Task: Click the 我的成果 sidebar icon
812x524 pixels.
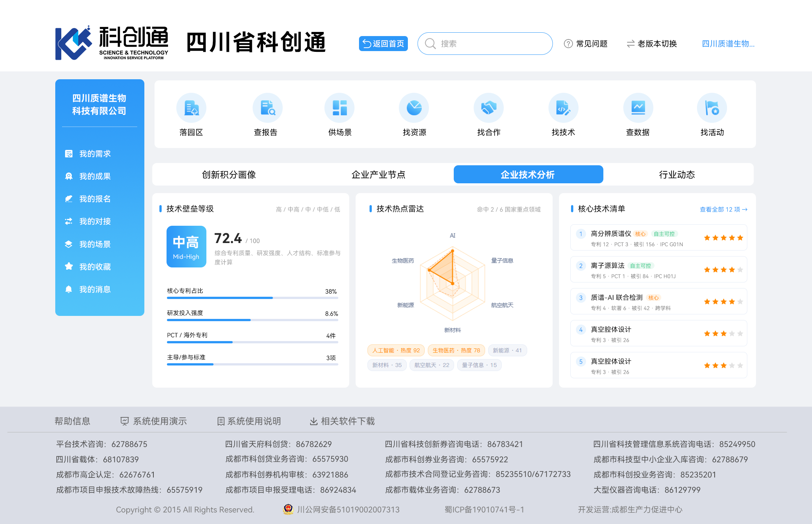Action: click(x=69, y=176)
